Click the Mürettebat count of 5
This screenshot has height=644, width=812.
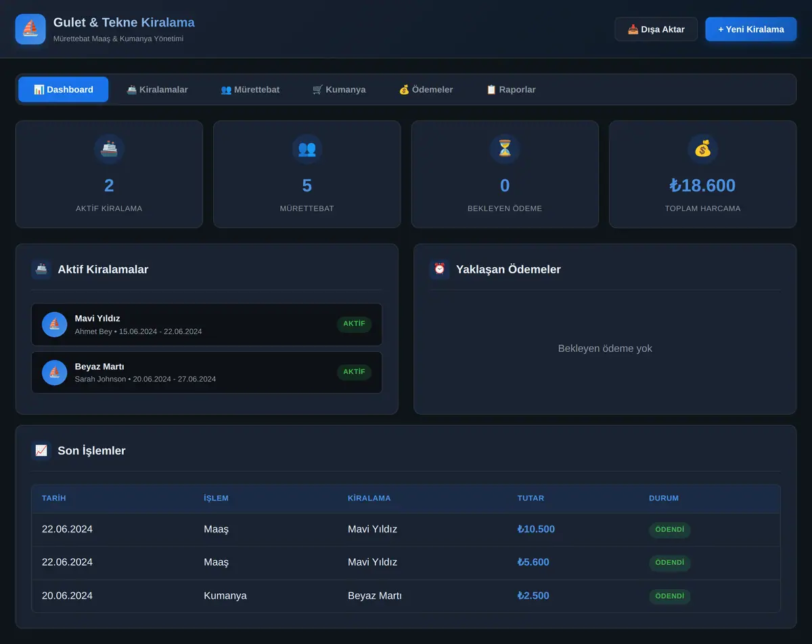click(307, 185)
